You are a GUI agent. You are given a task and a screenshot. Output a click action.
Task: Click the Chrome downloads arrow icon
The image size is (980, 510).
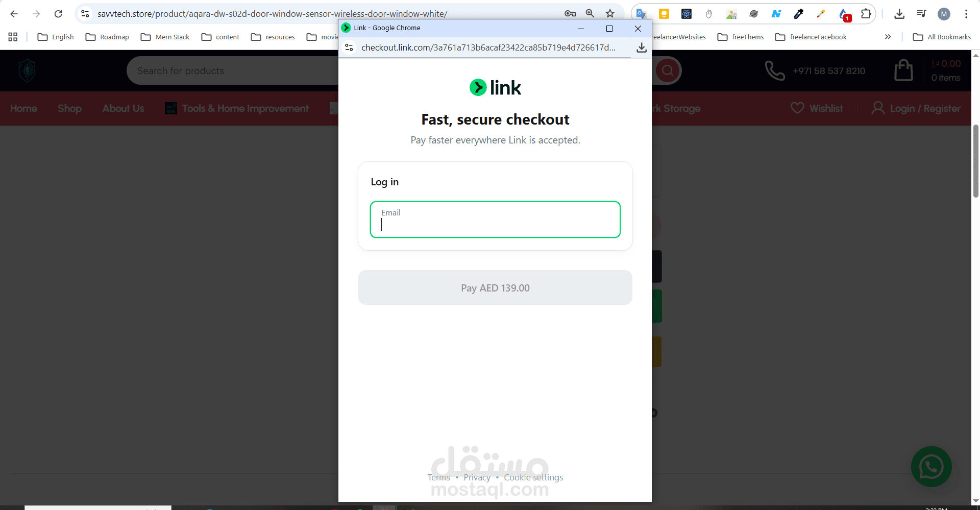pyautogui.click(x=899, y=14)
